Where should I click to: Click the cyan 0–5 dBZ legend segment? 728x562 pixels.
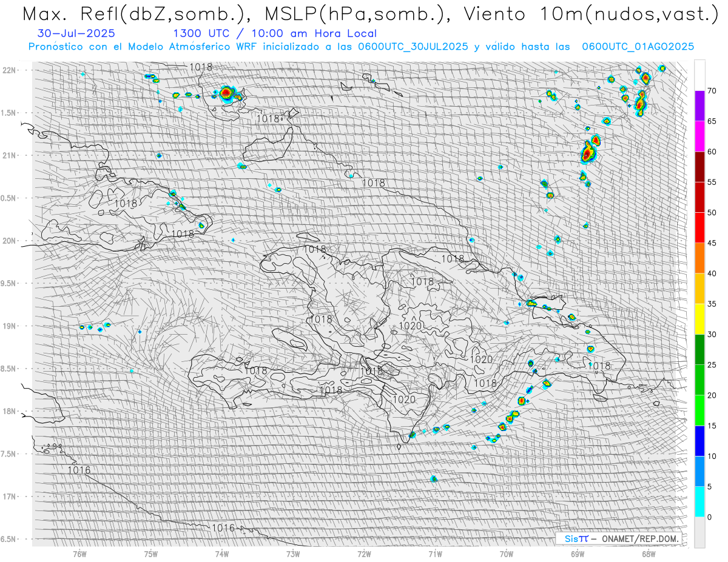(x=699, y=501)
